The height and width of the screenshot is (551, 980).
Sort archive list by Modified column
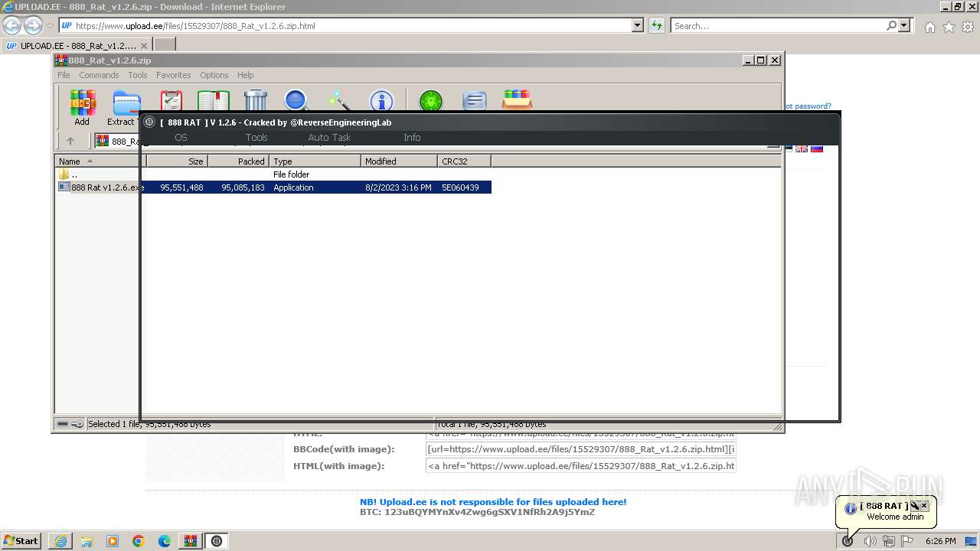(x=399, y=161)
